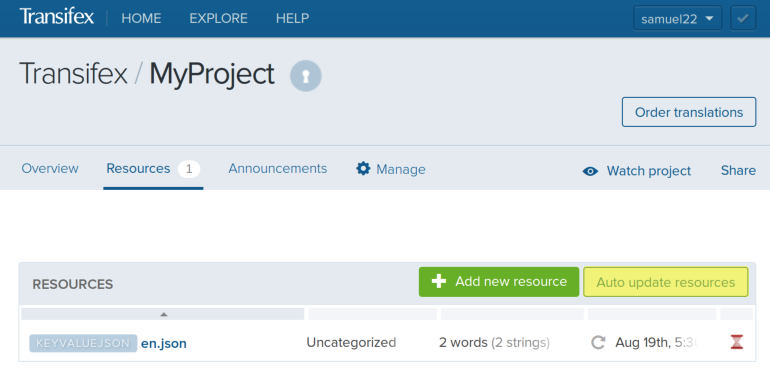Go to EXPLORE in the top navigation
770x376 pixels.
[x=219, y=19]
